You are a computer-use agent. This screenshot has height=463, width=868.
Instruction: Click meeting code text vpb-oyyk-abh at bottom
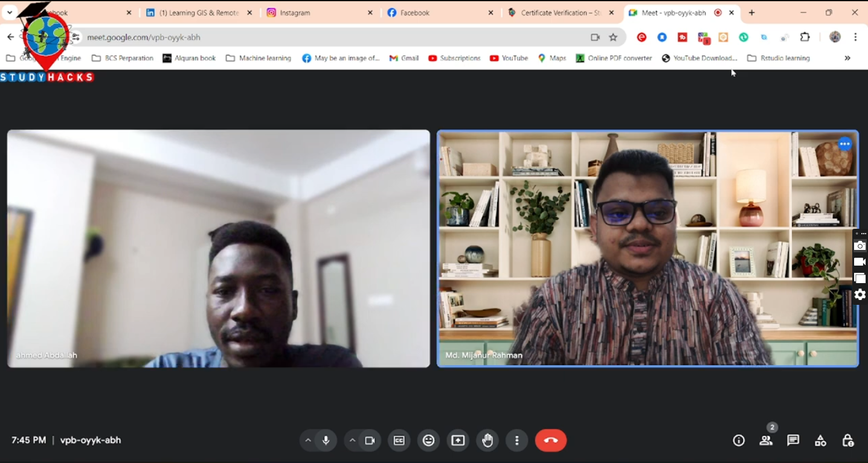click(91, 441)
